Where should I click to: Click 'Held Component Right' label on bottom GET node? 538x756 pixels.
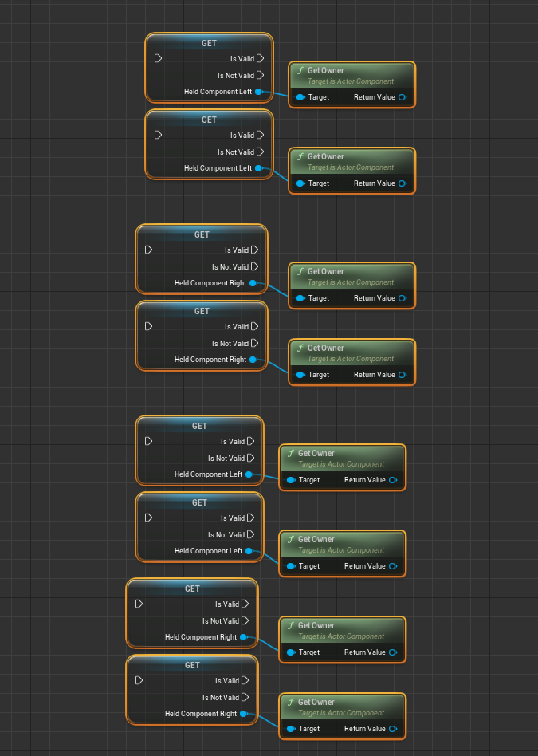pyautogui.click(x=201, y=714)
